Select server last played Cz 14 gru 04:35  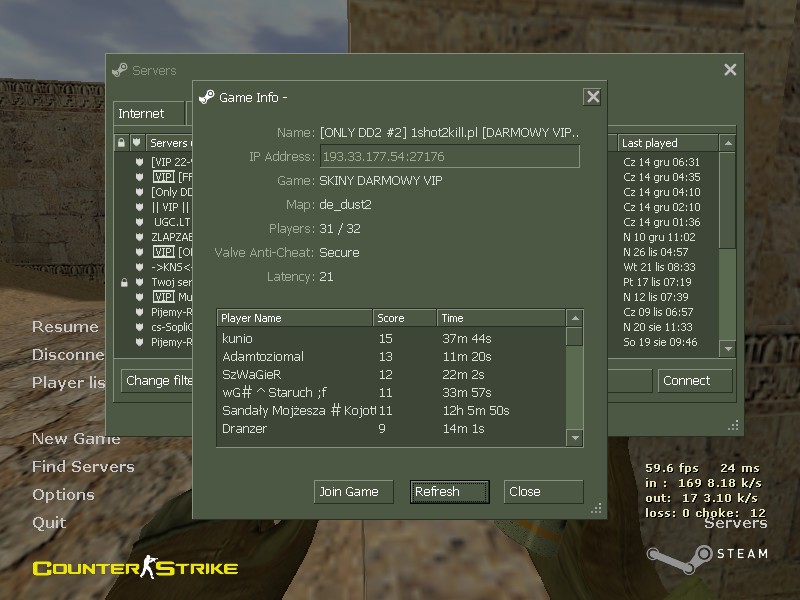662,177
